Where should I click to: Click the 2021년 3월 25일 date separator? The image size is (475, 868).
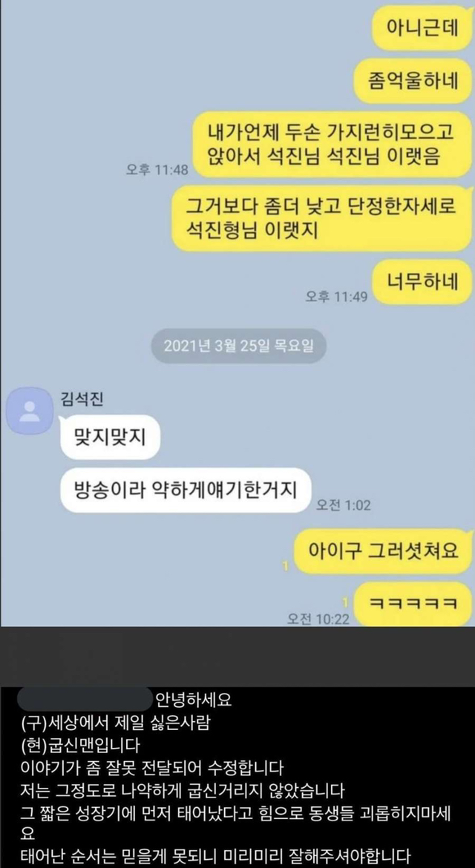tap(238, 346)
